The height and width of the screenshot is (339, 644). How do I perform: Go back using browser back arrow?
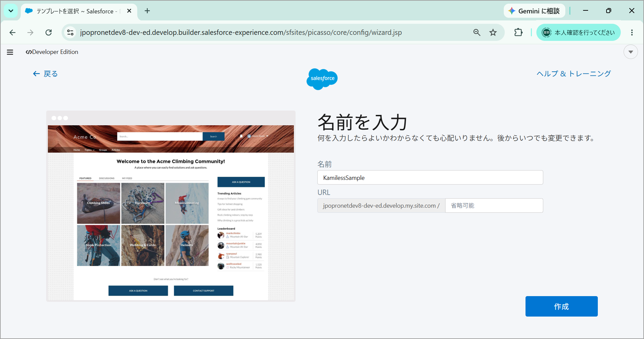pos(12,32)
